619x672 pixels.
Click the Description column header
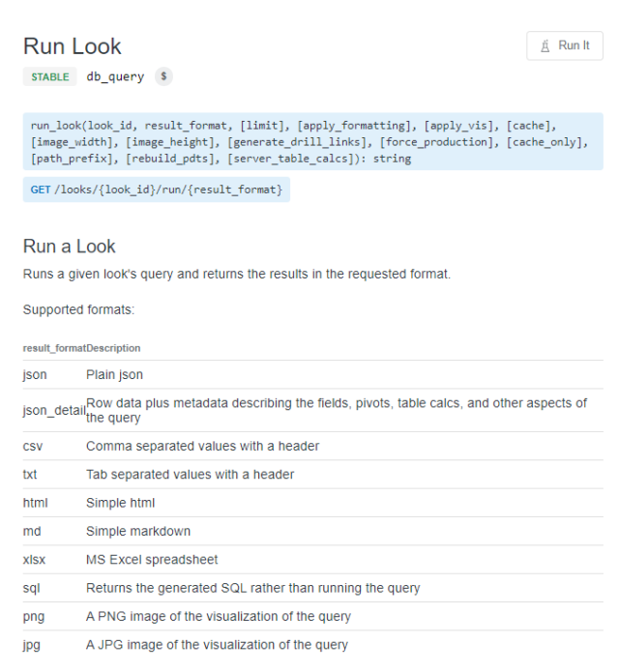[113, 347]
